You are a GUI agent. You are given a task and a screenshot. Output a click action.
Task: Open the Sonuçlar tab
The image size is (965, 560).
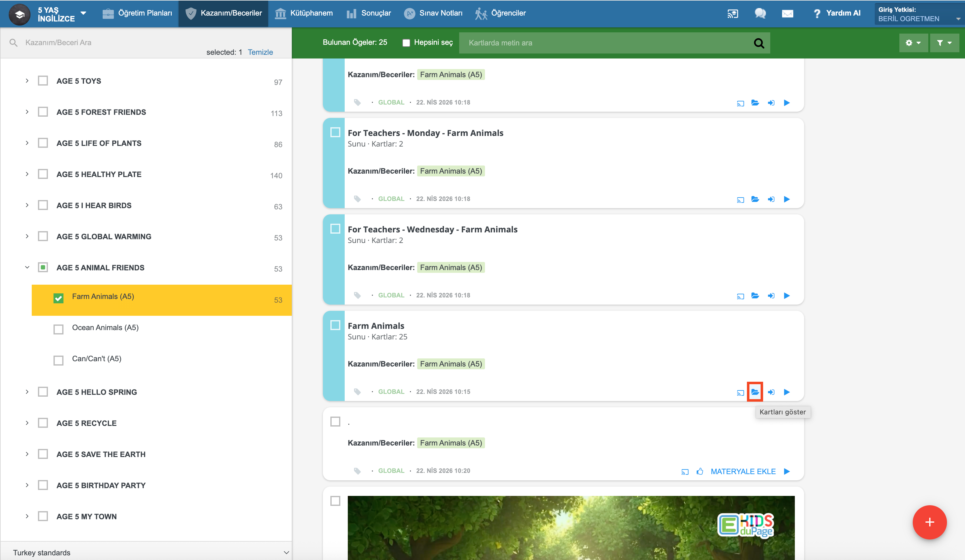pyautogui.click(x=368, y=13)
